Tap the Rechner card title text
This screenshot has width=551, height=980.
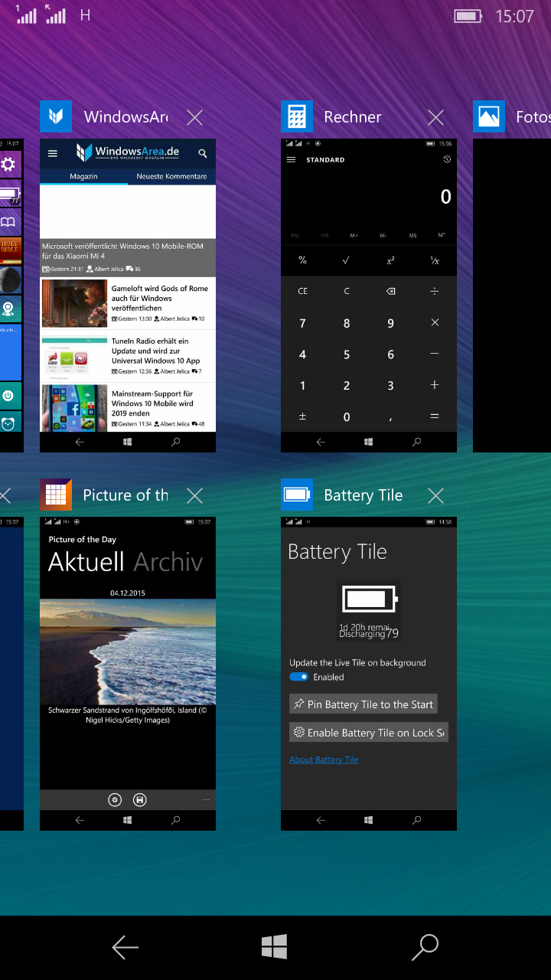point(352,117)
